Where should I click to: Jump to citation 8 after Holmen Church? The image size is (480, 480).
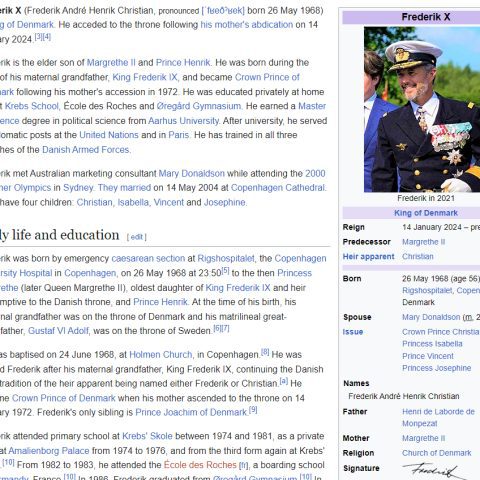tap(265, 352)
